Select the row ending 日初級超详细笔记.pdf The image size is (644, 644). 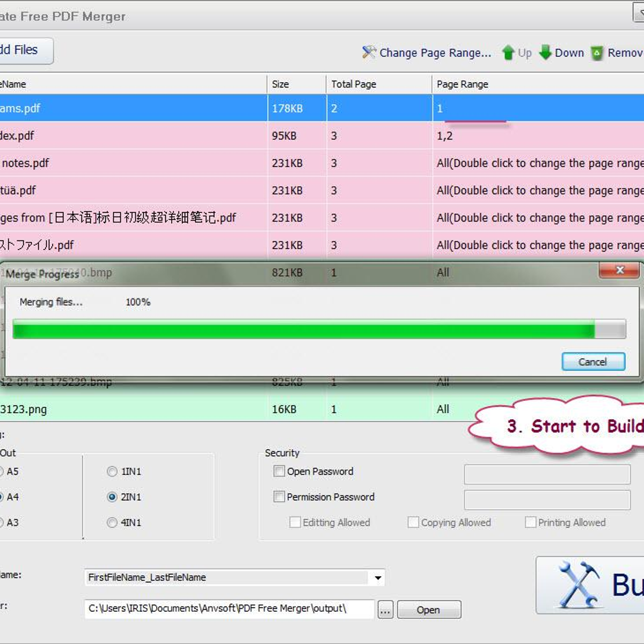pos(322,218)
